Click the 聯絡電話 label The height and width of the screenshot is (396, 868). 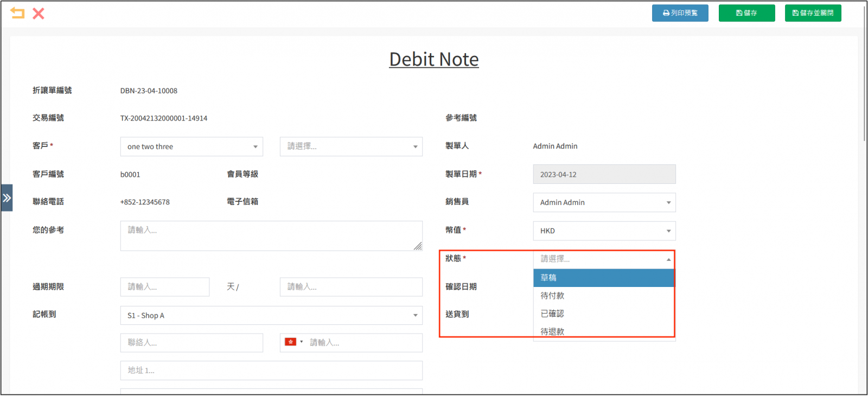click(48, 202)
